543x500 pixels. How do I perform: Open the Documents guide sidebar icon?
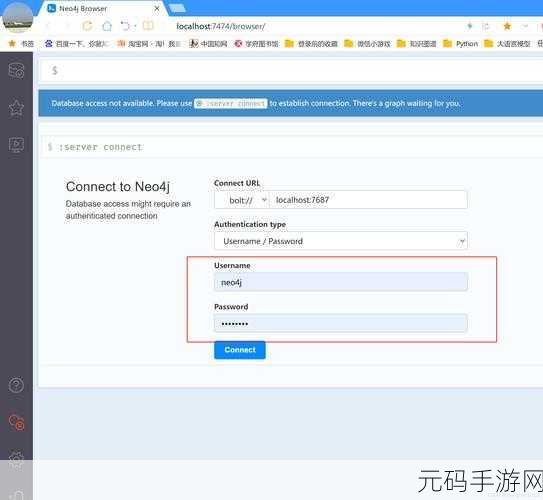(x=16, y=145)
